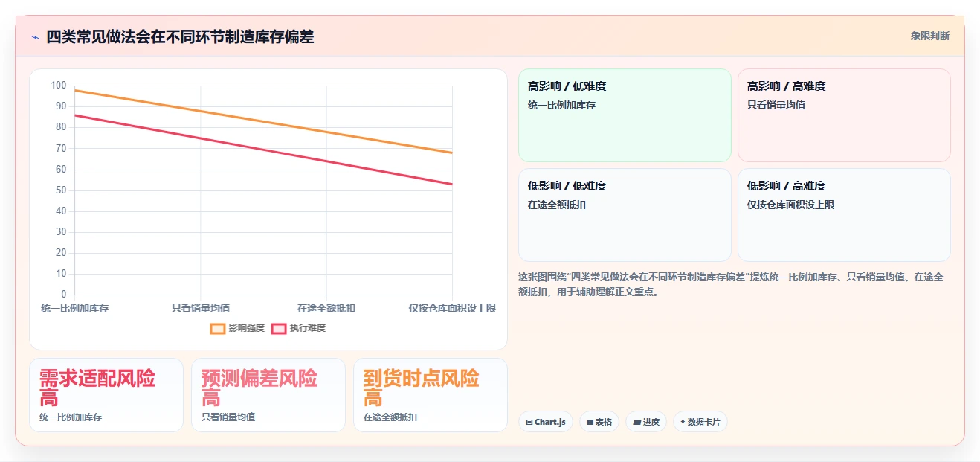Image resolution: width=980 pixels, height=462 pixels.
Task: Click the red 执行难度 legend swatch
Action: coord(279,328)
